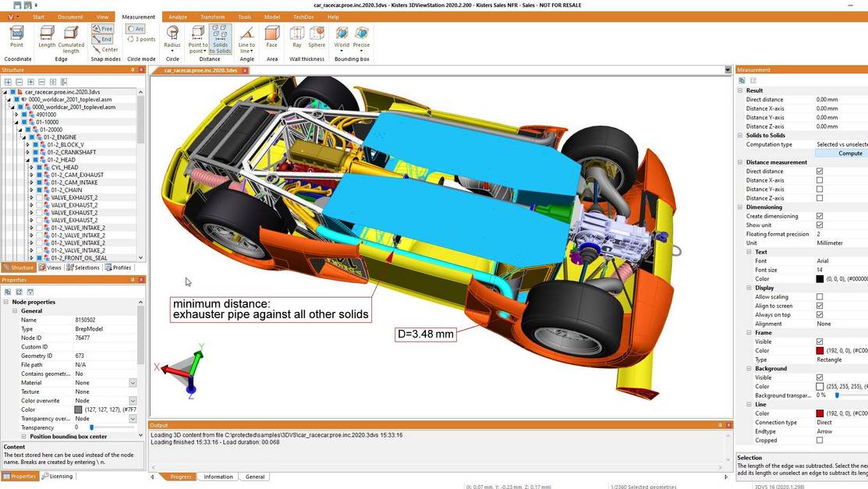Click the Text color black swatch
868x489 pixels.
pos(820,279)
